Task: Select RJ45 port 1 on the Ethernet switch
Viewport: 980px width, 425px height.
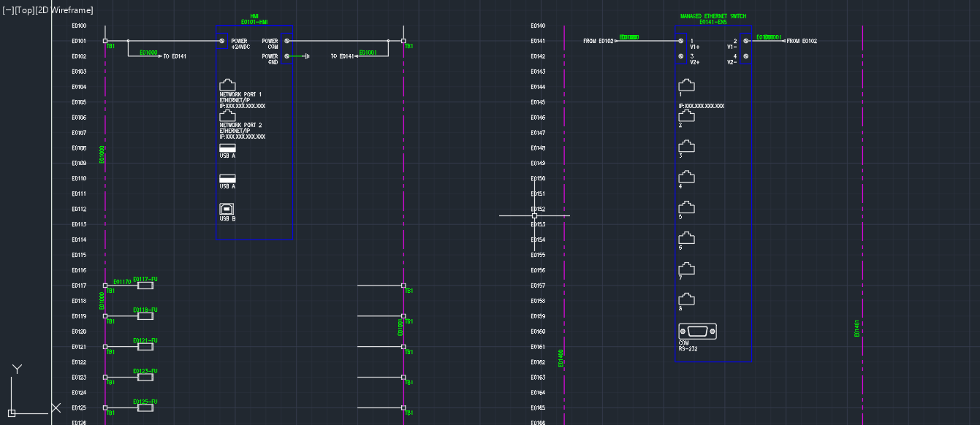Action: [685, 85]
